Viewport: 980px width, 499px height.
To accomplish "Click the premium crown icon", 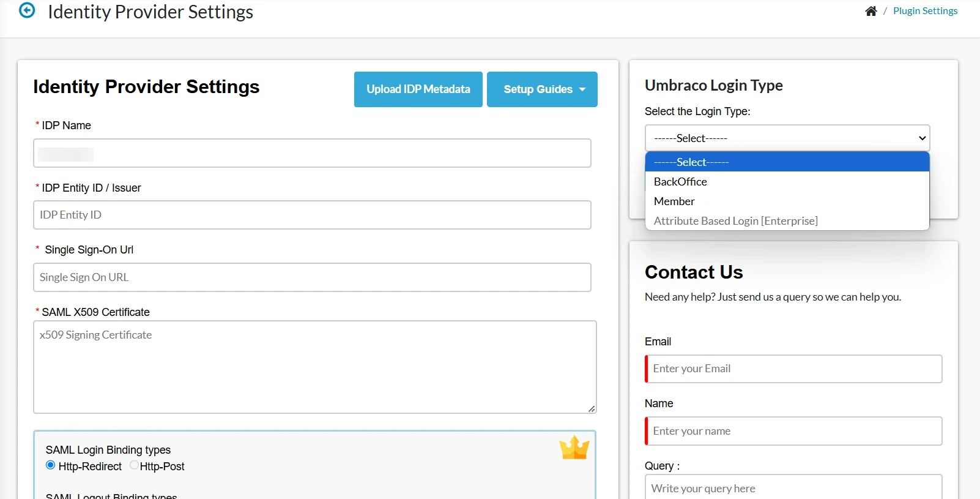I will pos(574,448).
